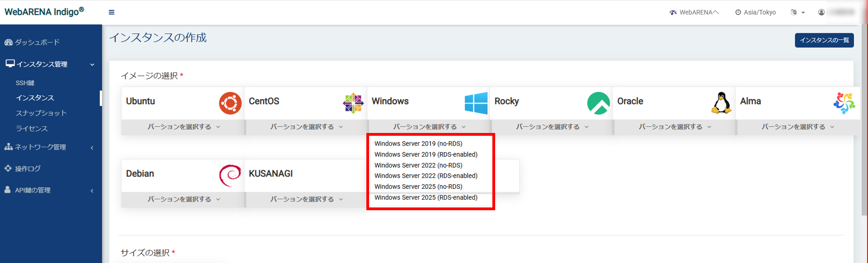Open Oracle バージョンを選択する dropdown
The image size is (868, 263).
[x=675, y=127]
